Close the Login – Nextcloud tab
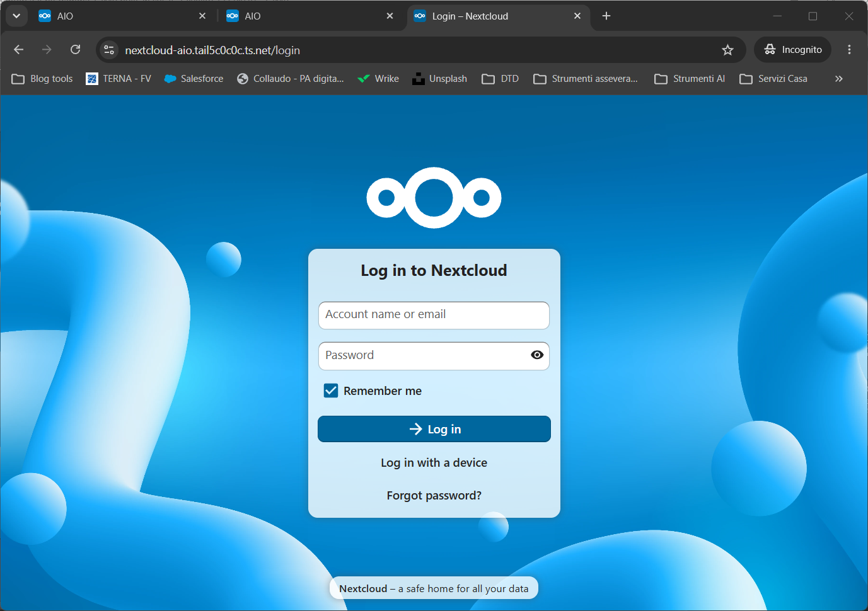868x611 pixels. pyautogui.click(x=577, y=16)
